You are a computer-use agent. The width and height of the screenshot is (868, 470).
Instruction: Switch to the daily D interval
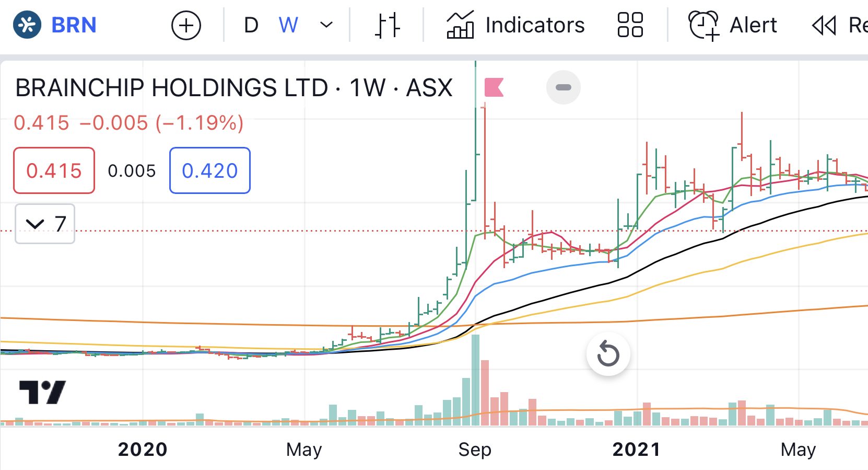(x=251, y=25)
